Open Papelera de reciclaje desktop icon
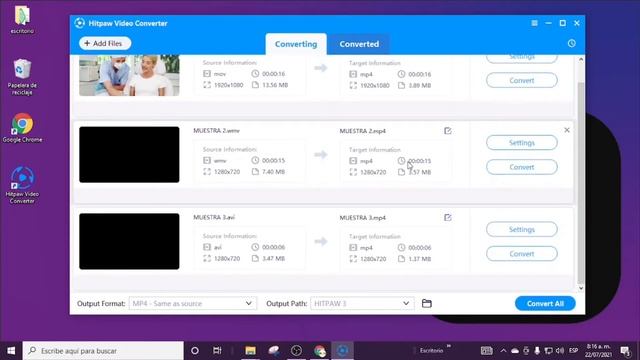 click(x=22, y=77)
